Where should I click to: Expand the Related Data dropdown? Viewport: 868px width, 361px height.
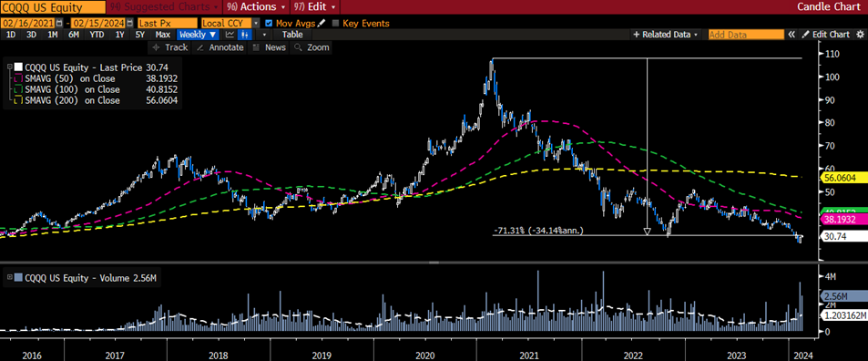click(x=666, y=35)
